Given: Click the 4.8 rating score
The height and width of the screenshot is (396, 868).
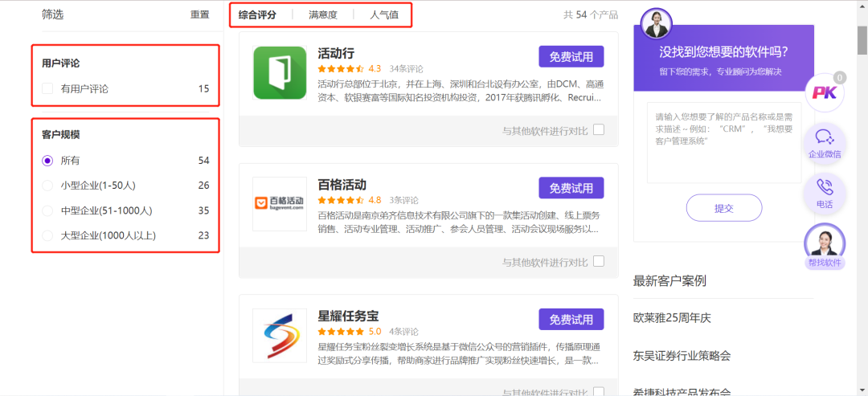Looking at the screenshot, I should [375, 200].
